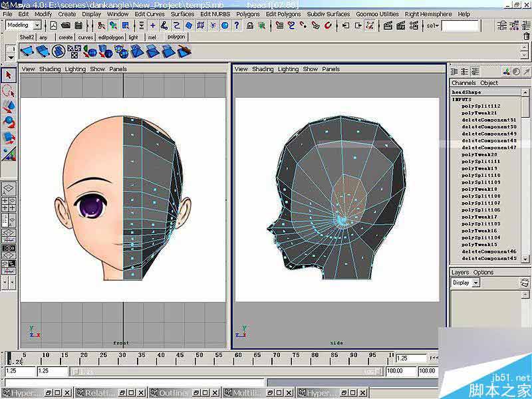Toggle the curves selection mask icon

(x=176, y=25)
